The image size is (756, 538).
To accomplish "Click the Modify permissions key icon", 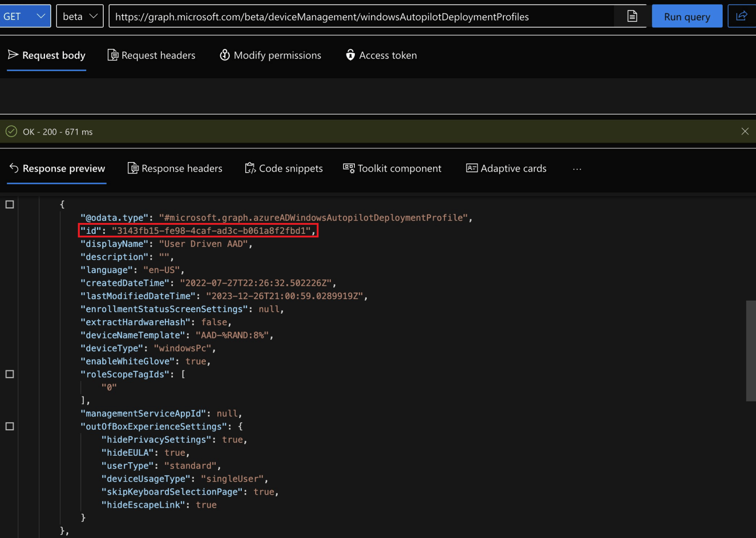I will coord(225,55).
